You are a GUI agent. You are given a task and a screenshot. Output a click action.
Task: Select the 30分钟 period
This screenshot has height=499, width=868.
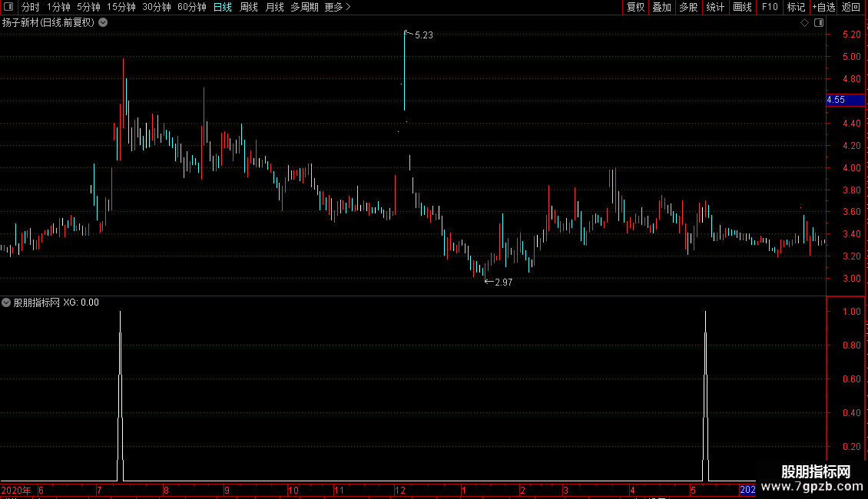click(x=157, y=7)
